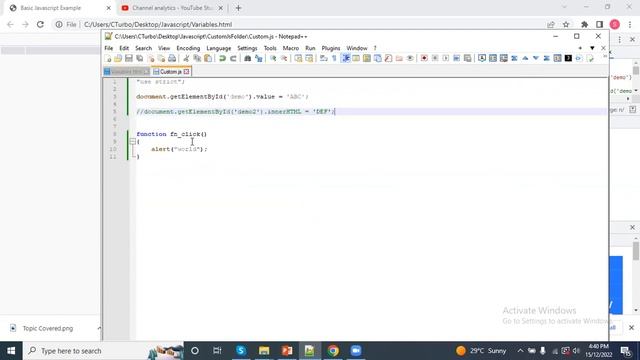Open the Folder as Workspace toolbar icon

click(399, 59)
